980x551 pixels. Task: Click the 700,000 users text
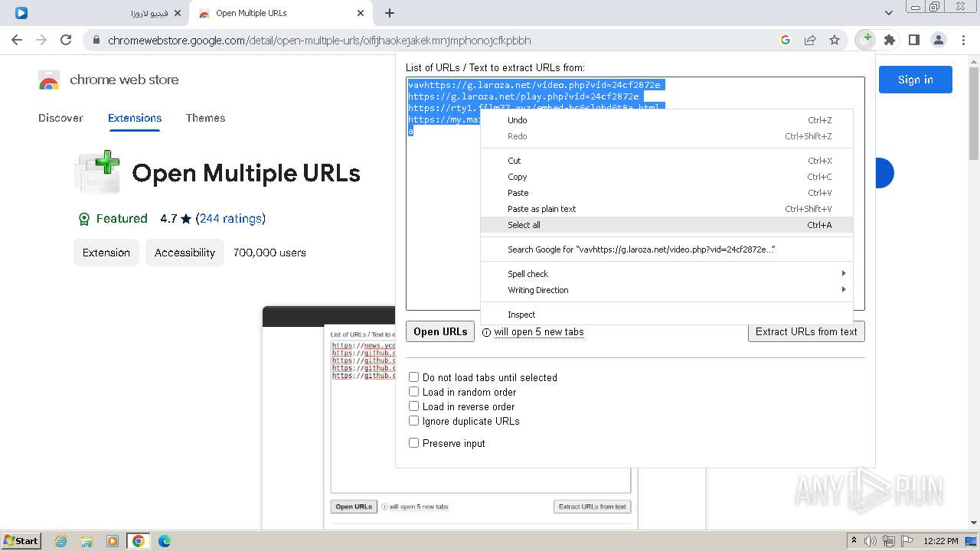(x=269, y=253)
